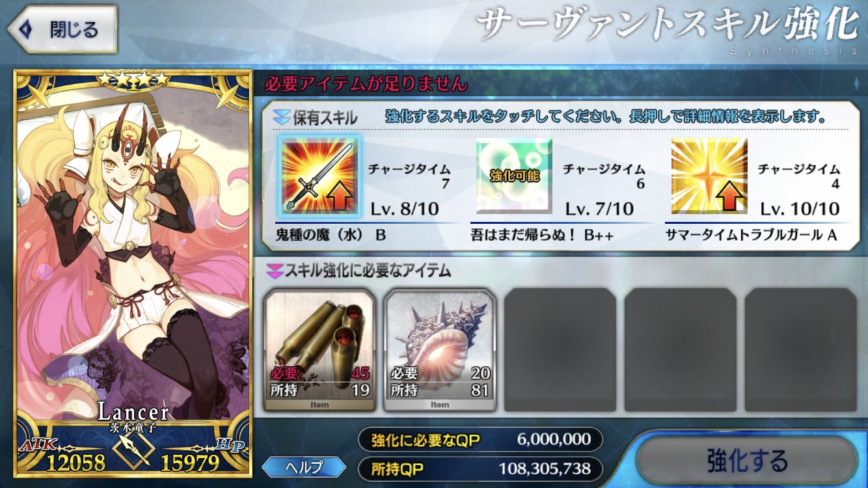
Task: Click the diamond icon at top right
Action: 858,83
